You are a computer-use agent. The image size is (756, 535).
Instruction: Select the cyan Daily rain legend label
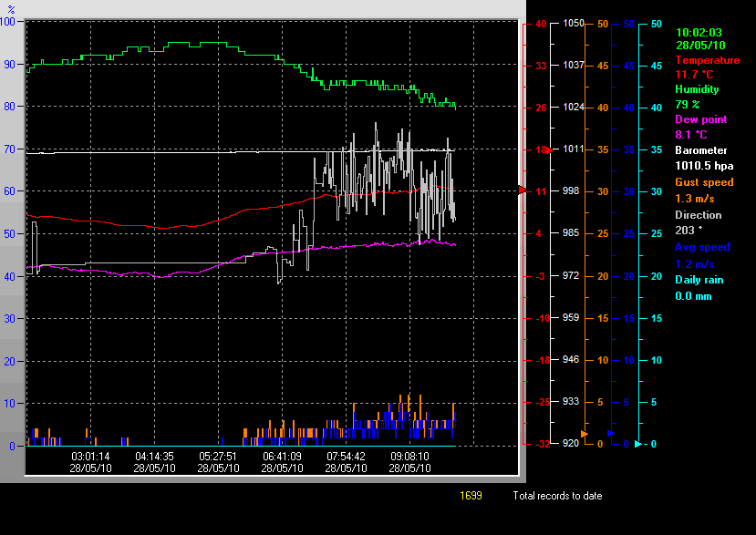[699, 280]
